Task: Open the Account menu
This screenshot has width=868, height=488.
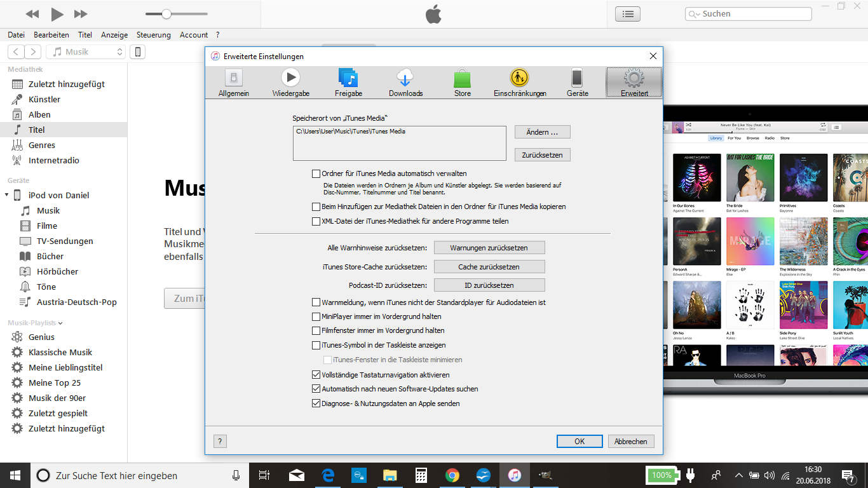Action: click(x=194, y=35)
